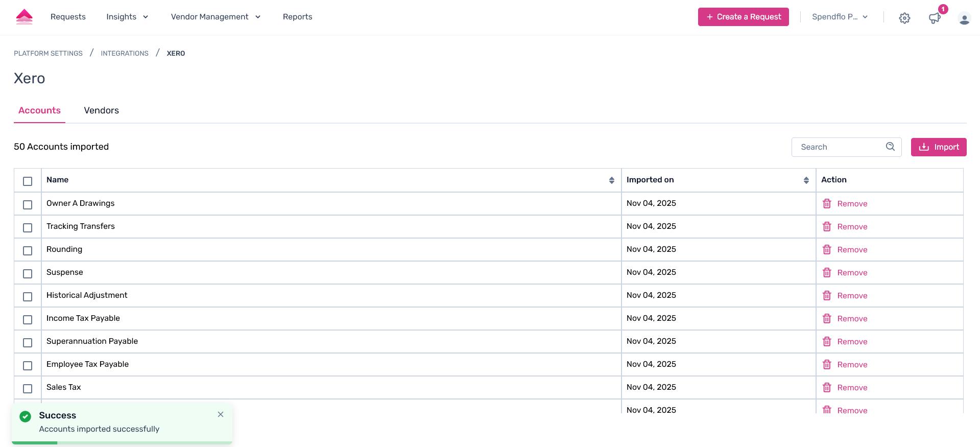Expand the Vendor Management dropdown

pos(216,17)
